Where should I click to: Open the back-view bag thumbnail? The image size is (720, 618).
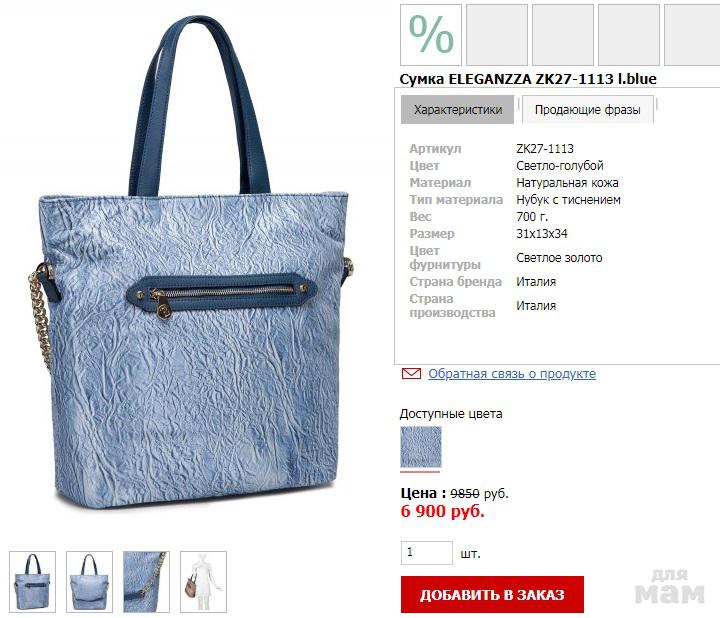pyautogui.click(x=90, y=582)
